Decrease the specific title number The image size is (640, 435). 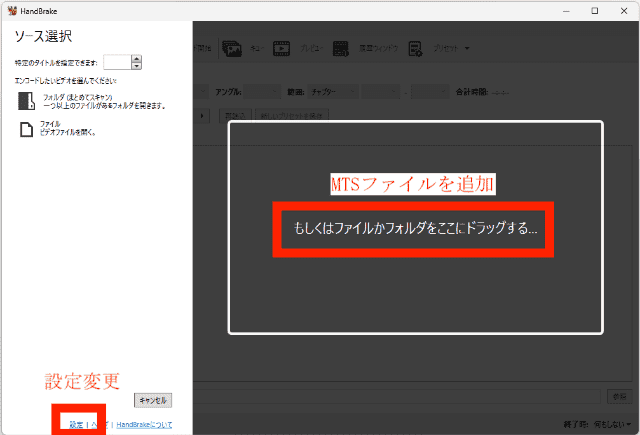point(137,66)
